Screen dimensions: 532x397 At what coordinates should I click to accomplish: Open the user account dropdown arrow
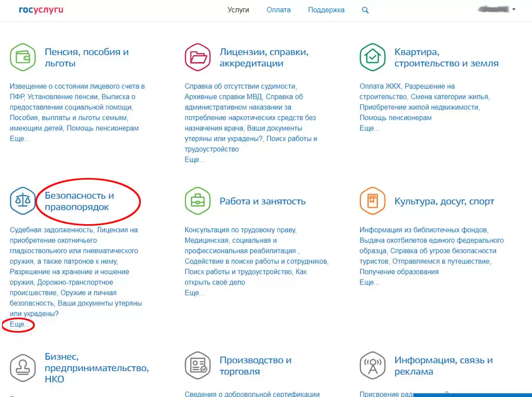pyautogui.click(x=513, y=9)
